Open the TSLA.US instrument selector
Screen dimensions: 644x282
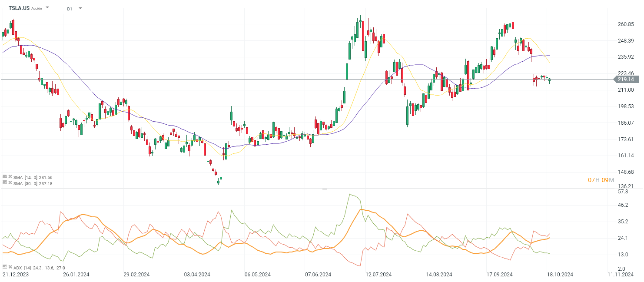coord(20,7)
